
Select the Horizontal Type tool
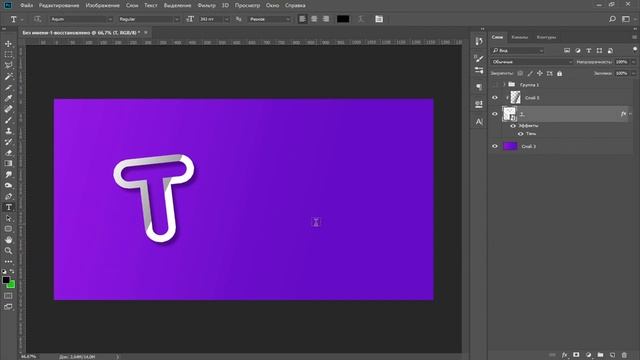coord(8,207)
